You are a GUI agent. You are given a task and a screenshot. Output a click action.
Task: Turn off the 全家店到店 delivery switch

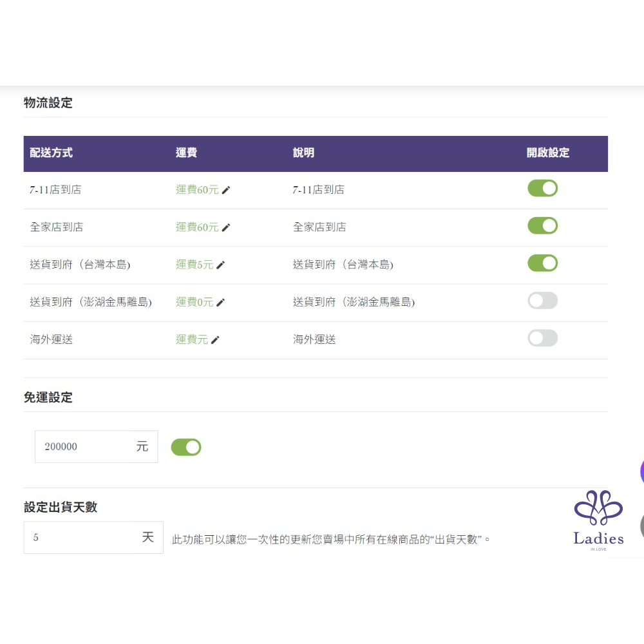pos(542,226)
